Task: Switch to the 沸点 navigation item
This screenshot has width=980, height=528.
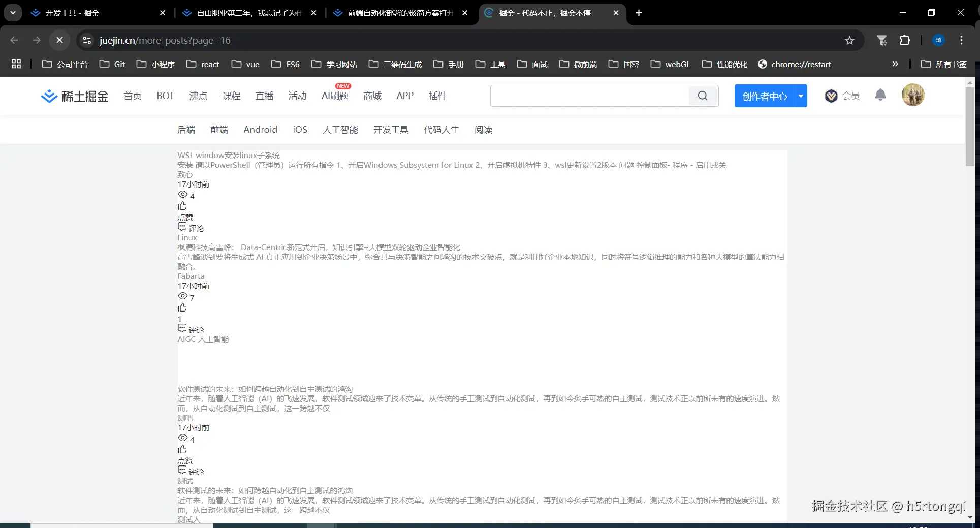Action: coord(198,96)
